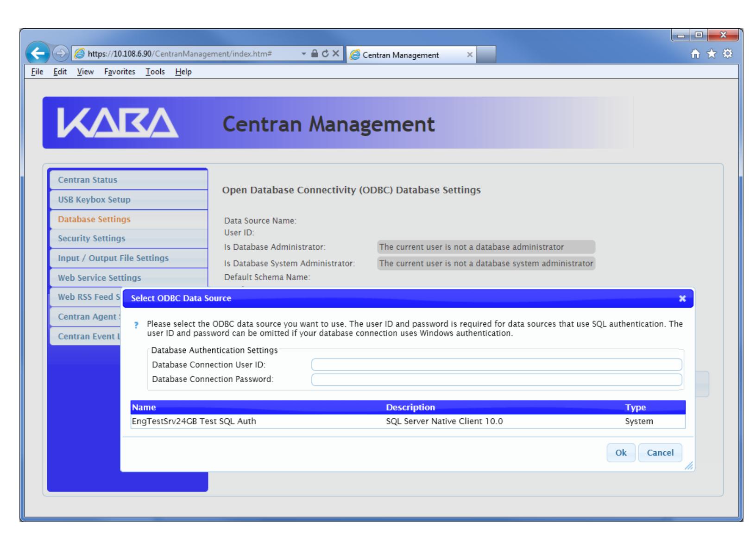
Task: Close the Select ODBC Data Source dialog
Action: 682,299
